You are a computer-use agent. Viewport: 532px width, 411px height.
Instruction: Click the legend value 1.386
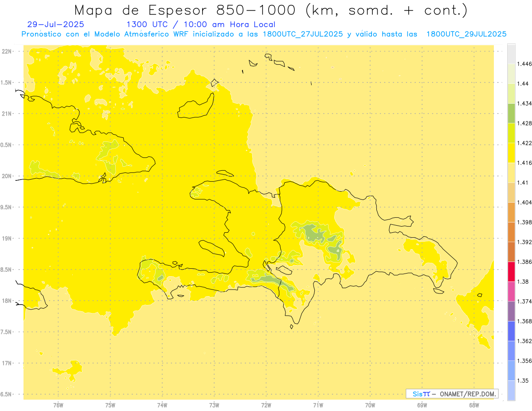point(525,262)
